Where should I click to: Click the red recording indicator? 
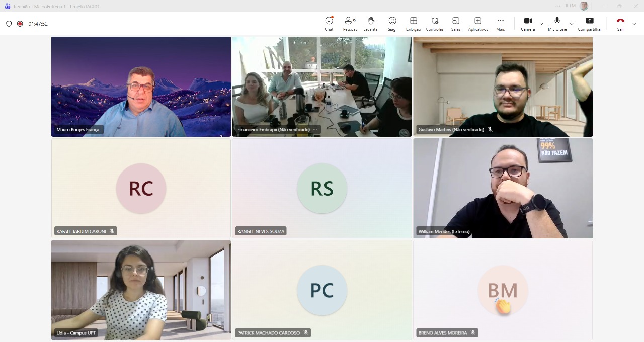click(x=20, y=24)
